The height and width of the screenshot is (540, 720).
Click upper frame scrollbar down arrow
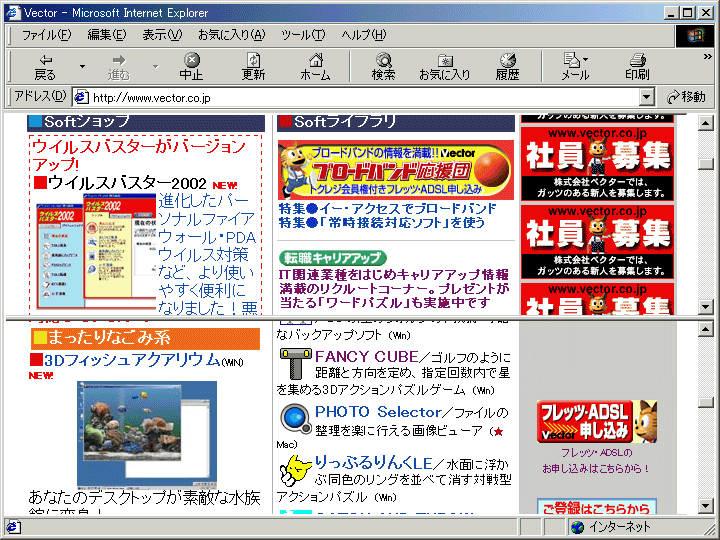click(x=705, y=307)
